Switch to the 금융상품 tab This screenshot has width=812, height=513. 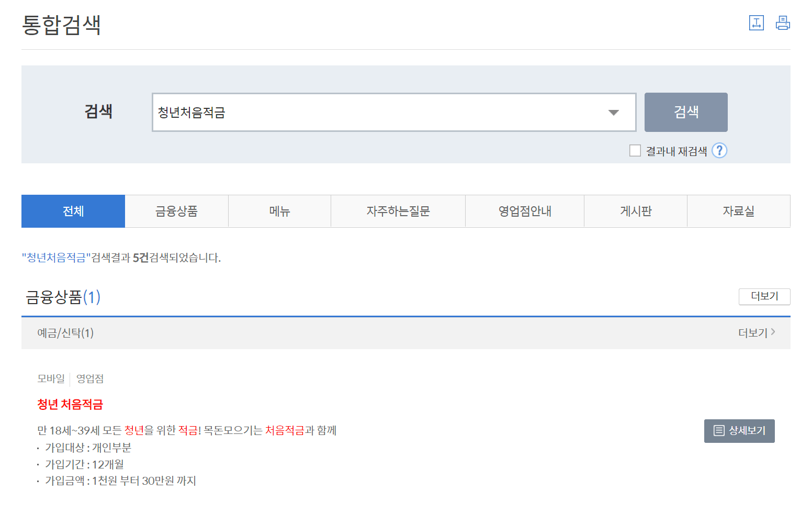coord(177,211)
